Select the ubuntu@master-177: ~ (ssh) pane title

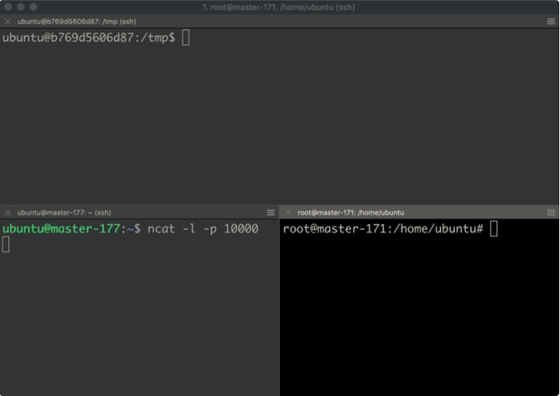click(x=64, y=213)
